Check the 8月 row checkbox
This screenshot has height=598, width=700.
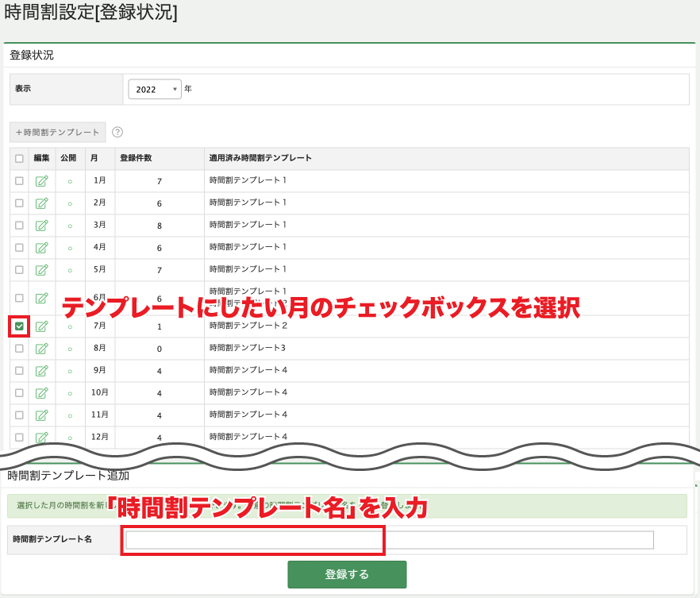click(x=19, y=349)
